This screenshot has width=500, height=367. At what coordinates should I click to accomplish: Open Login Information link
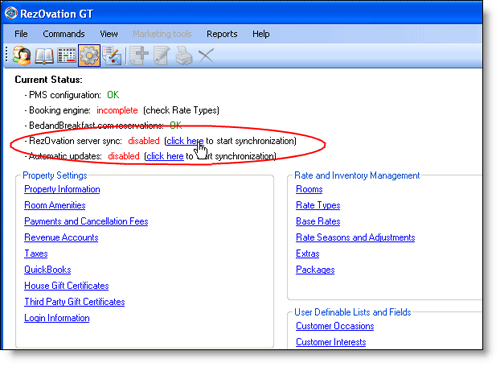pos(57,318)
